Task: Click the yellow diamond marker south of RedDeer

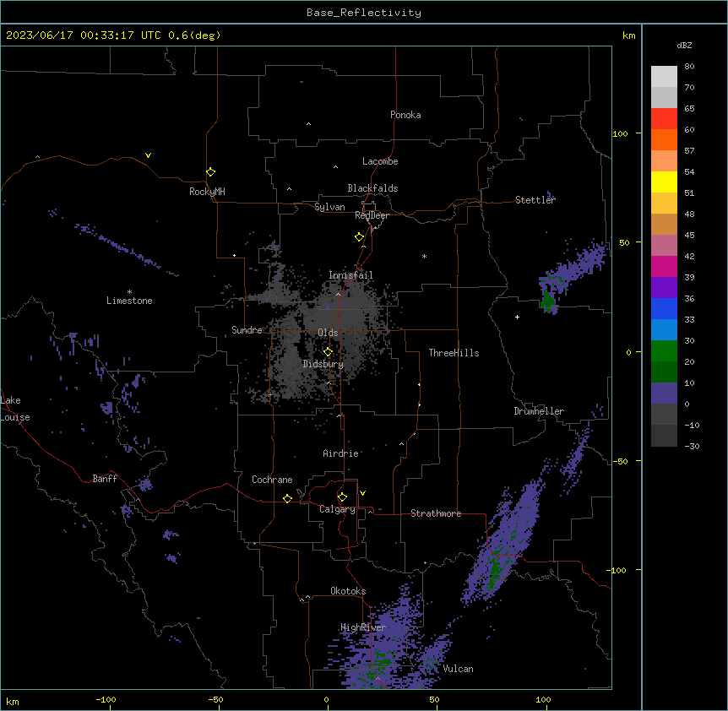Action: (x=359, y=237)
